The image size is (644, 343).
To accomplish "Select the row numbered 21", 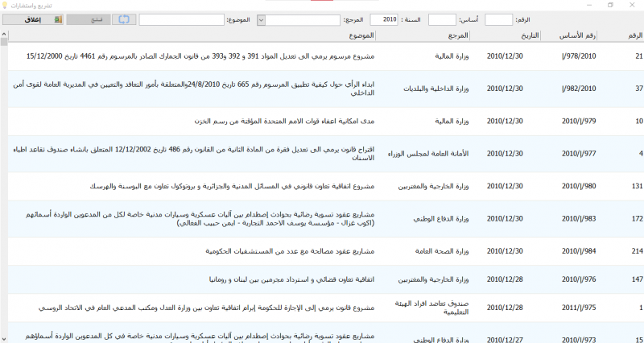I will tap(326, 56).
